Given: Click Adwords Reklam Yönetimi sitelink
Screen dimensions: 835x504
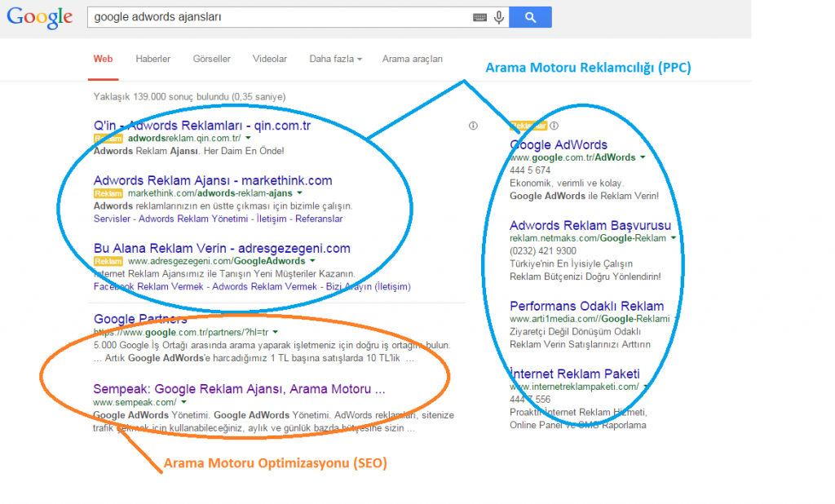Looking at the screenshot, I should (193, 219).
